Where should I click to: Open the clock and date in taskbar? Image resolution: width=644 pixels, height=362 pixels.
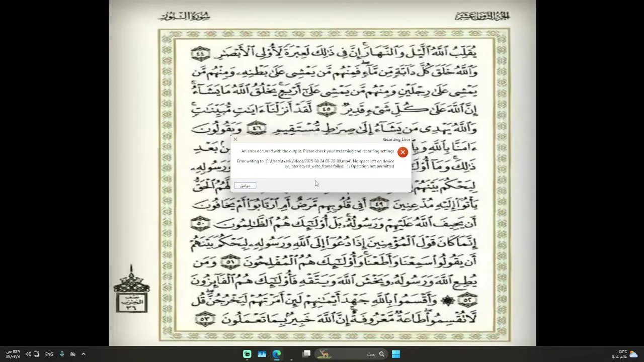[13, 354]
